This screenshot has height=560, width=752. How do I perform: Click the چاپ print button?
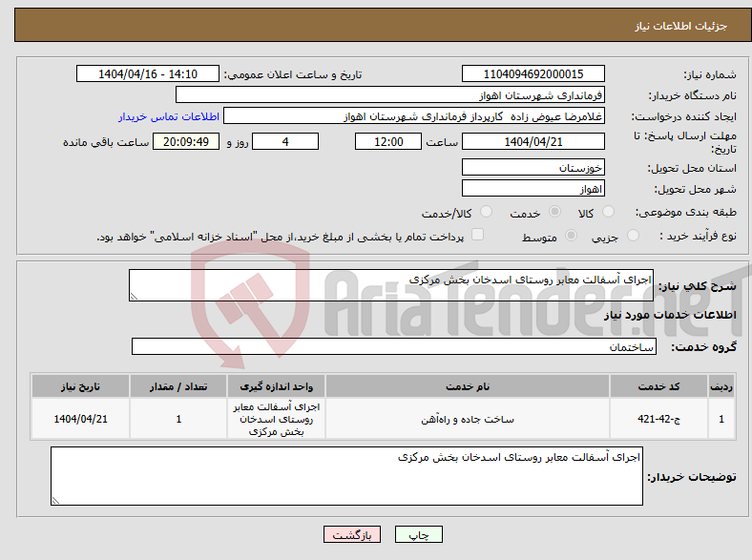tap(419, 534)
